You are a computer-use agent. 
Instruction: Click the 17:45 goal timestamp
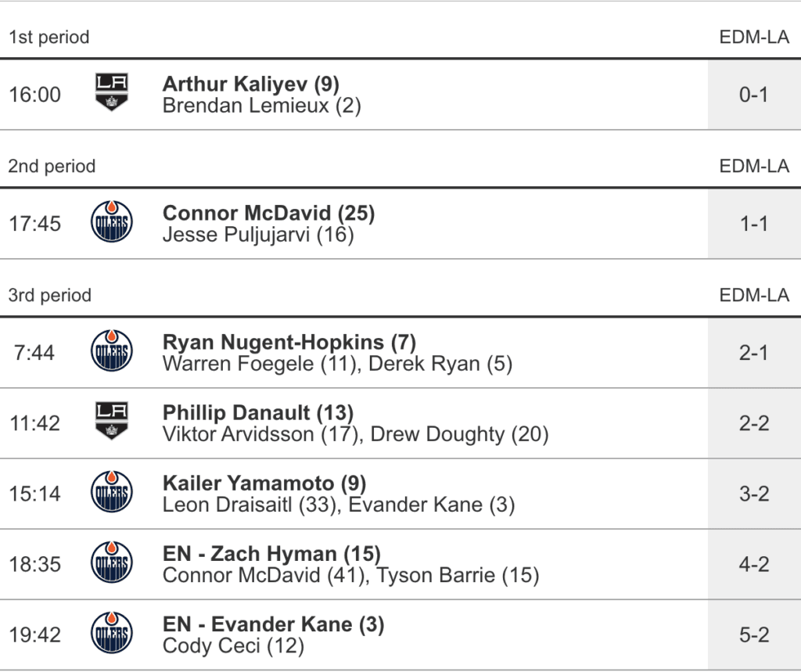pos(34,224)
